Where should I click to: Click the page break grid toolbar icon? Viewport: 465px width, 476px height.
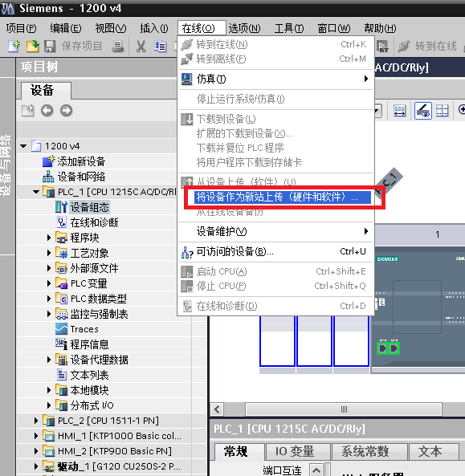tap(442, 110)
